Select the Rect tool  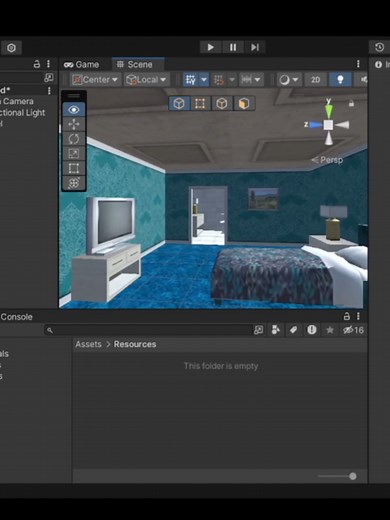tap(74, 168)
